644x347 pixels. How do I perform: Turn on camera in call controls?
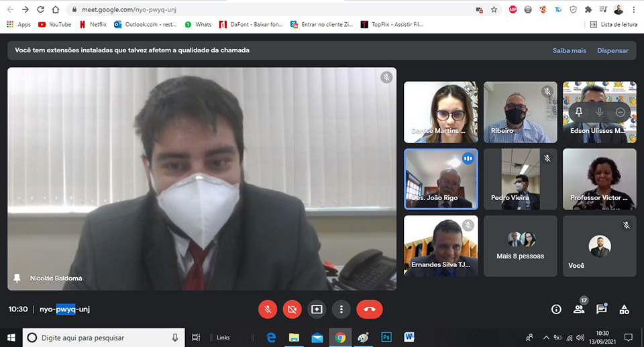pos(292,309)
